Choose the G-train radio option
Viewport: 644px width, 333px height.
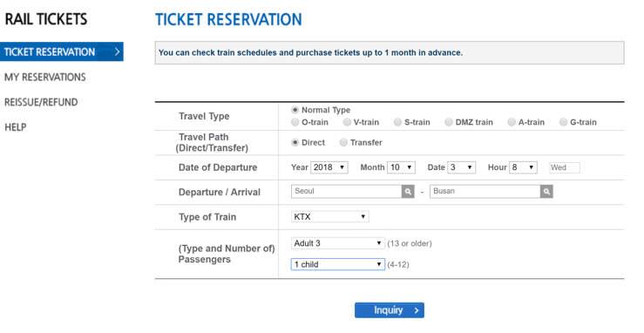pos(564,122)
